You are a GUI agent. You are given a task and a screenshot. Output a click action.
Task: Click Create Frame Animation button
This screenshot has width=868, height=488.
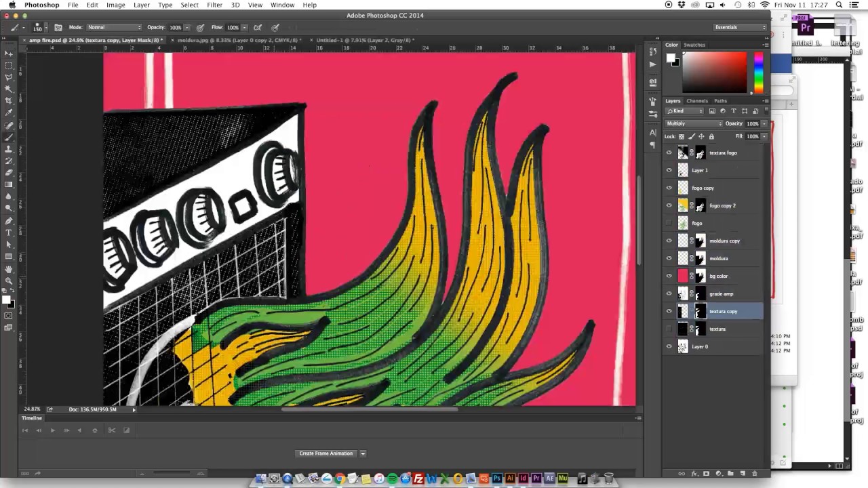pos(326,453)
